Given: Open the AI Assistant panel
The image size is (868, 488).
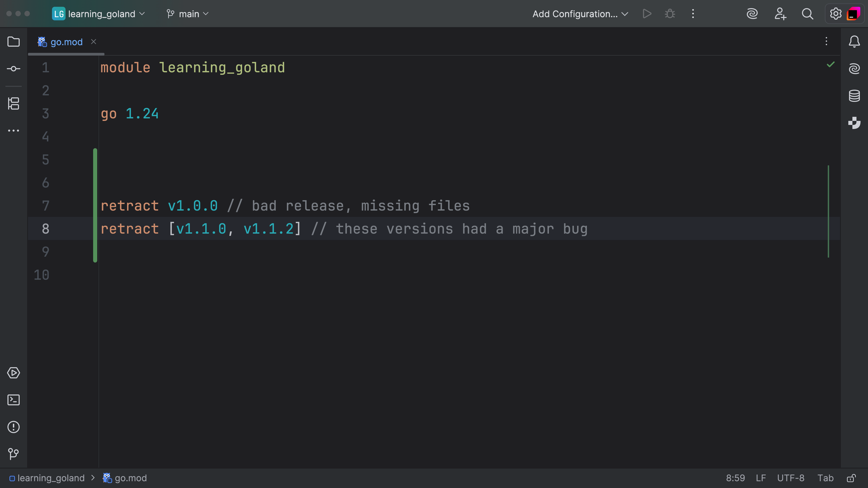Looking at the screenshot, I should coord(854,68).
